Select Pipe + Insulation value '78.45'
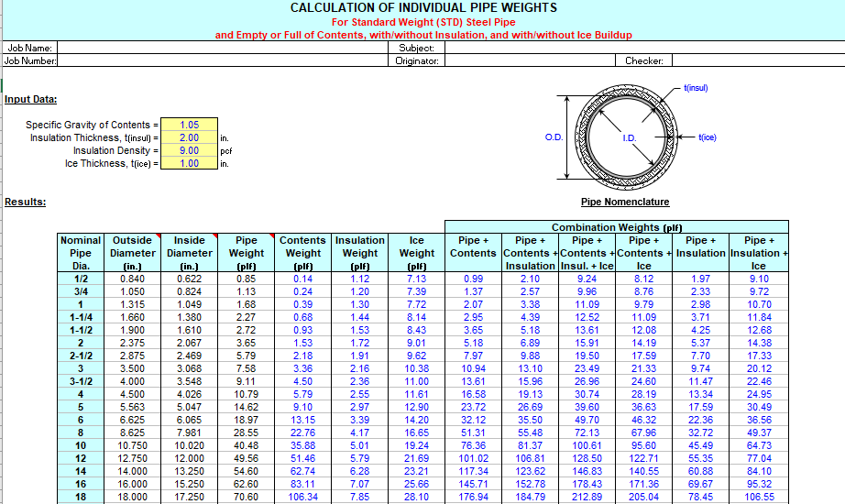The width and height of the screenshot is (845, 504). pyautogui.click(x=700, y=497)
